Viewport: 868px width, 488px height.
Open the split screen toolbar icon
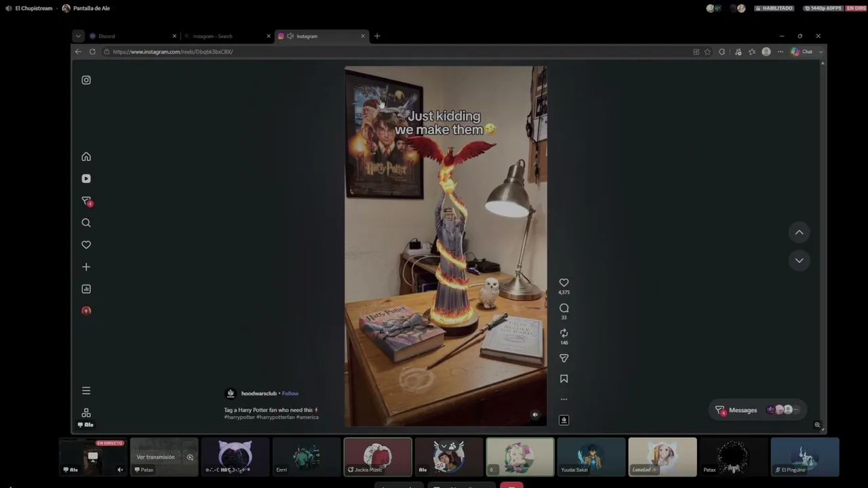point(696,52)
